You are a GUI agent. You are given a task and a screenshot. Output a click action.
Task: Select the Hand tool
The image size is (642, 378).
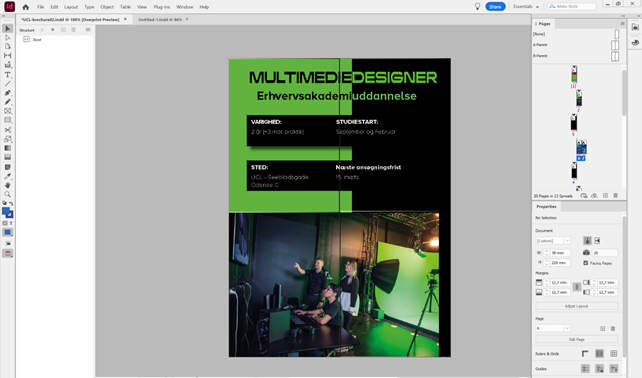7,185
